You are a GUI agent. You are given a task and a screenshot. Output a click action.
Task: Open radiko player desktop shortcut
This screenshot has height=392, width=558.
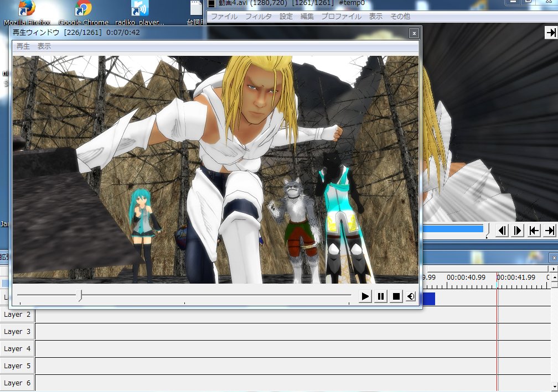click(x=139, y=13)
